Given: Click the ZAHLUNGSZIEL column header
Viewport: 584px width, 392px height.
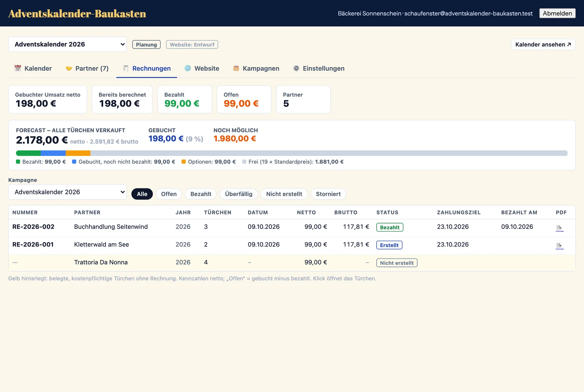Looking at the screenshot, I should 459,213.
